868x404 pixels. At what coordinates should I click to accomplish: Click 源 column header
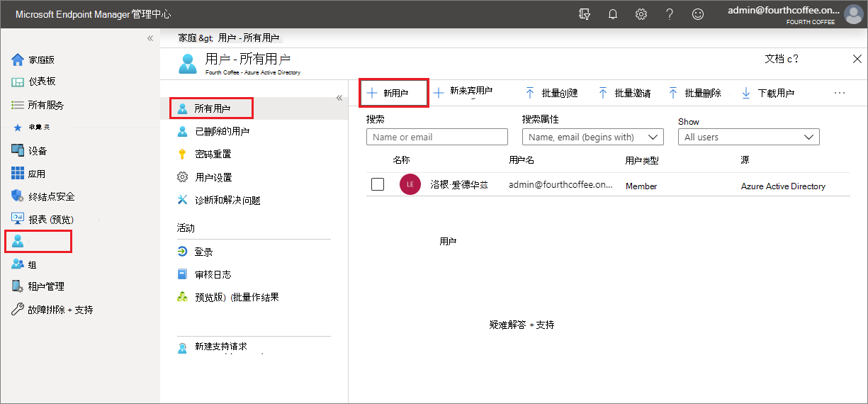pyautogui.click(x=745, y=160)
